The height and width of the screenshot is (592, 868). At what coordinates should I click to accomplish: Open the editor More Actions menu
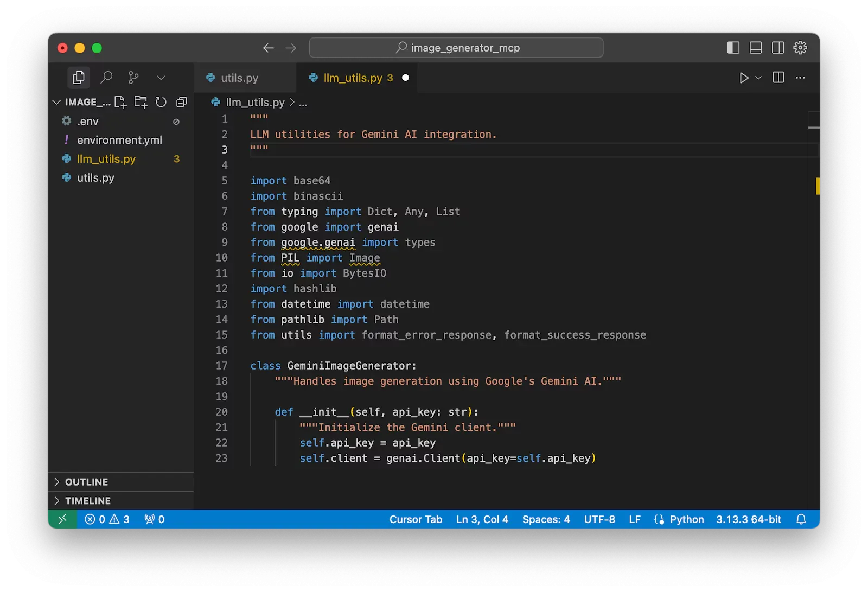click(800, 78)
